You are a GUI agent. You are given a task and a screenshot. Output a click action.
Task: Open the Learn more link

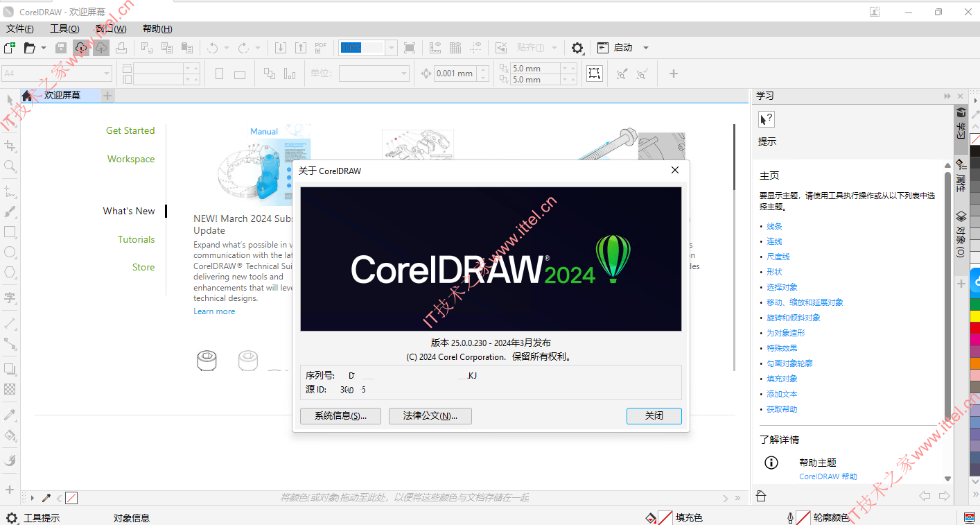214,311
